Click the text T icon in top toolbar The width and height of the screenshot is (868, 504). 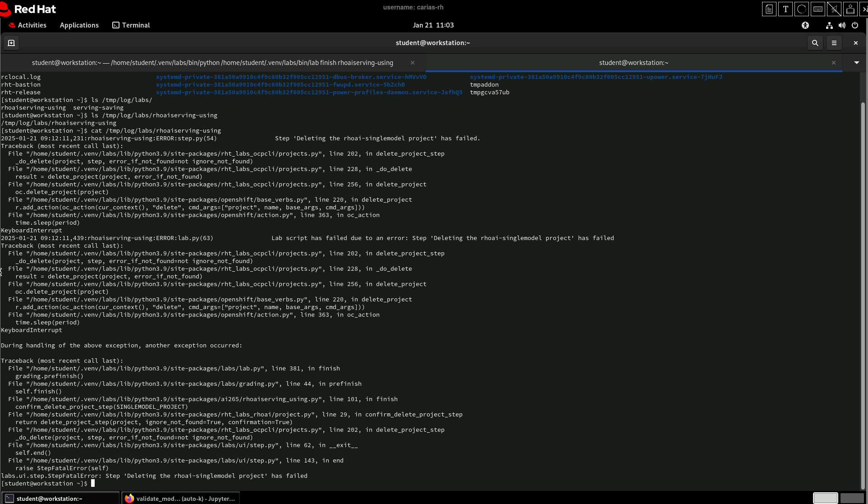point(785,9)
